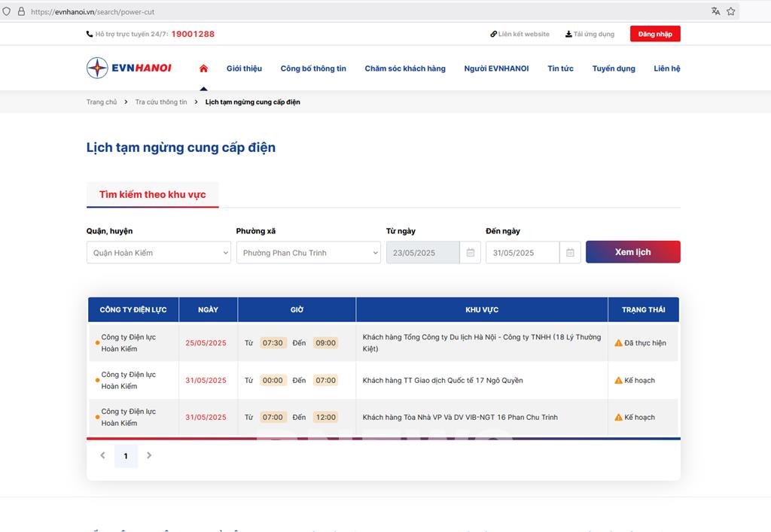Click the Từ ngày date field
Image resolution: width=771 pixels, height=532 pixels.
(423, 253)
